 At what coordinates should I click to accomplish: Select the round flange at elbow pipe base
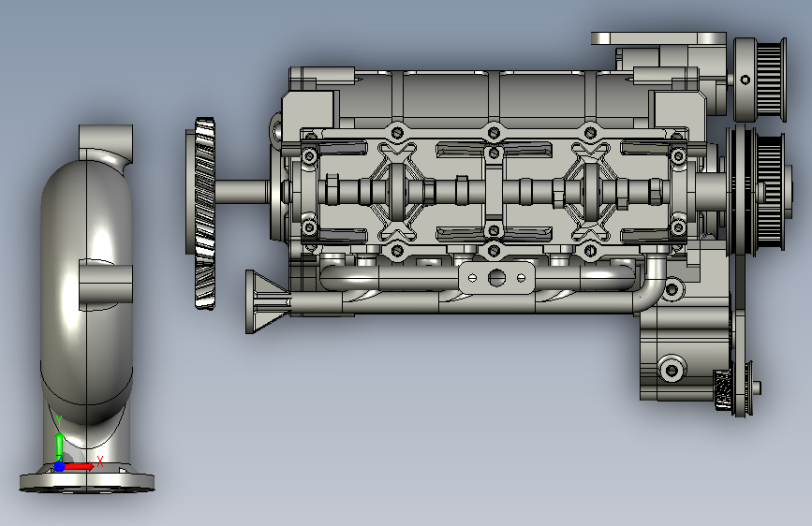87,481
